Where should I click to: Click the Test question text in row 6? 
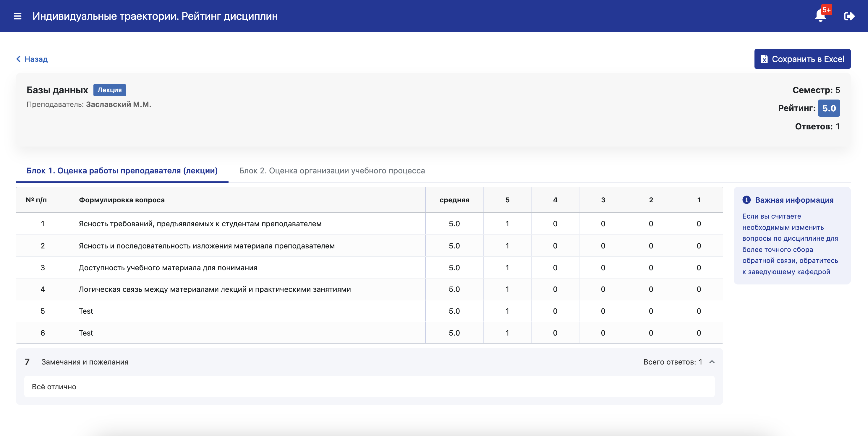86,333
